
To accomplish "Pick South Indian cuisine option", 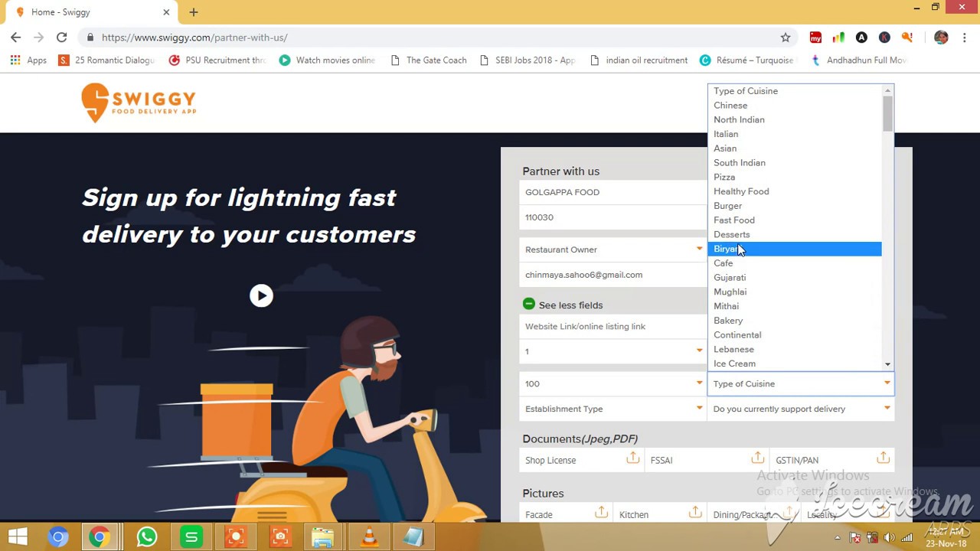I will 795,162.
